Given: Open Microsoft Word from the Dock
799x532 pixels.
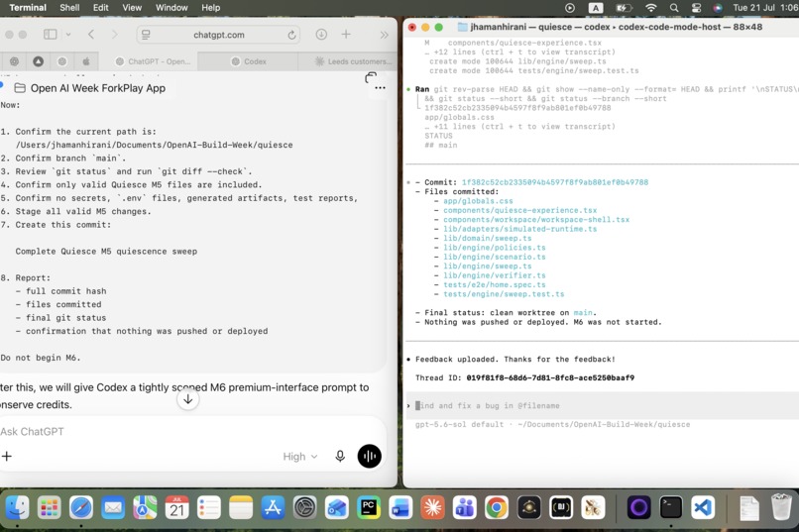Looking at the screenshot, I should [400, 507].
